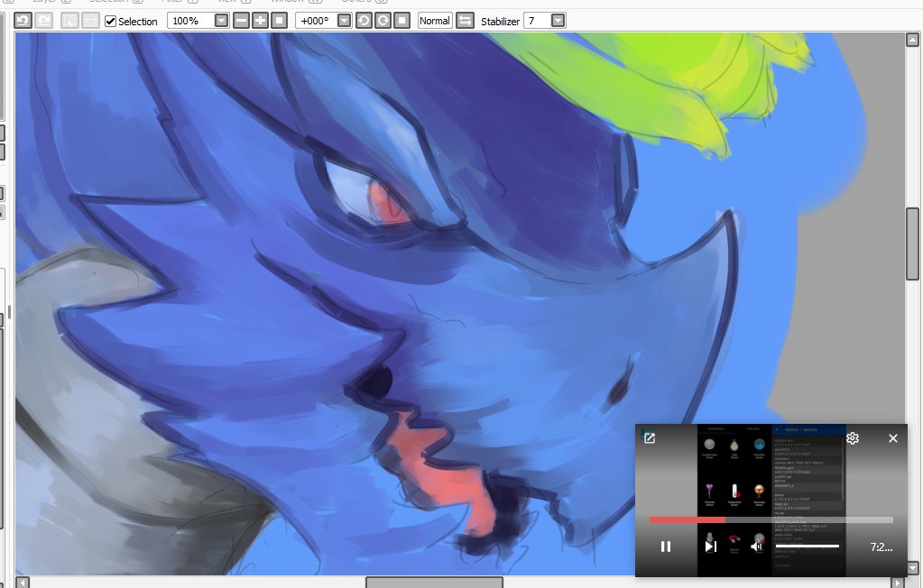The height and width of the screenshot is (588, 923).
Task: Click the vertical scrollbar down arrow
Action: 913,568
